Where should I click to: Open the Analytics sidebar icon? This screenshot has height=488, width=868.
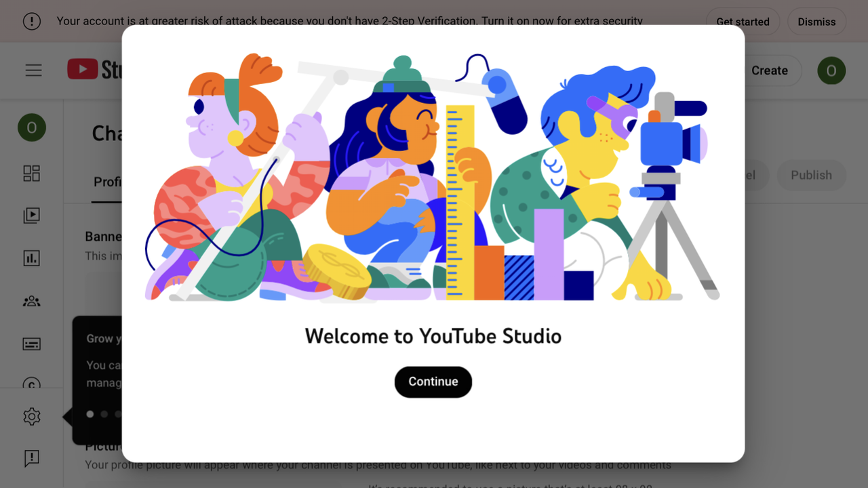[x=32, y=258]
